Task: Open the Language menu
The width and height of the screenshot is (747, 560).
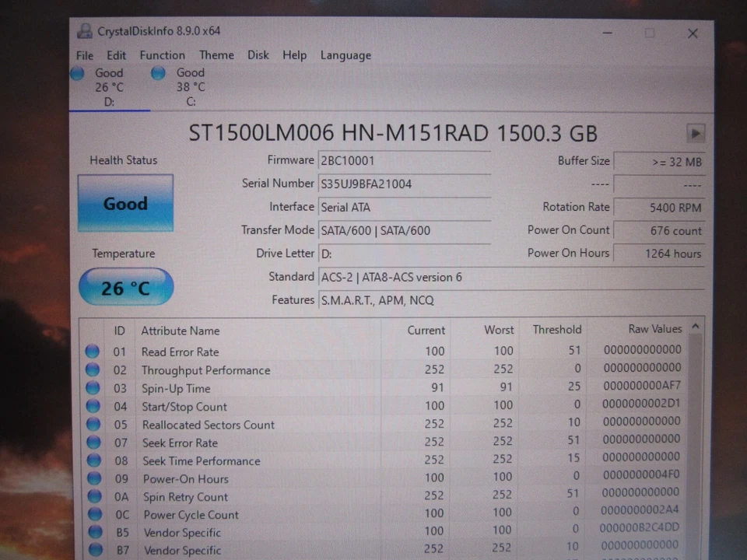Action: point(345,55)
